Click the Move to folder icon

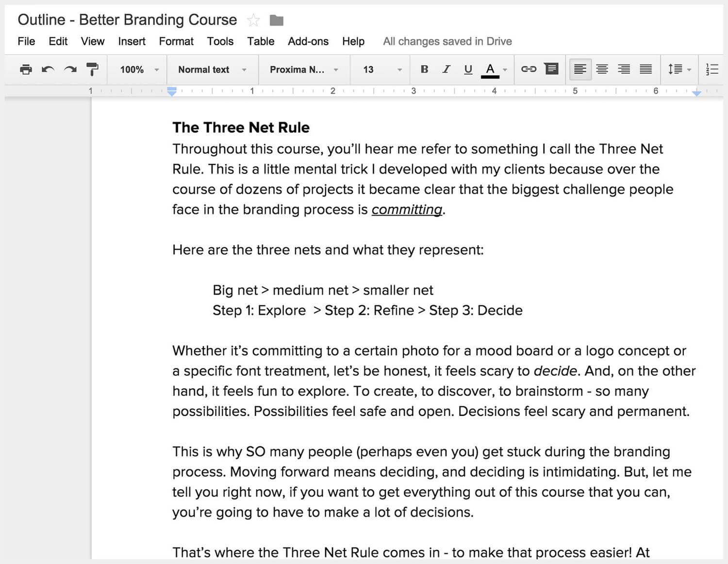click(277, 20)
